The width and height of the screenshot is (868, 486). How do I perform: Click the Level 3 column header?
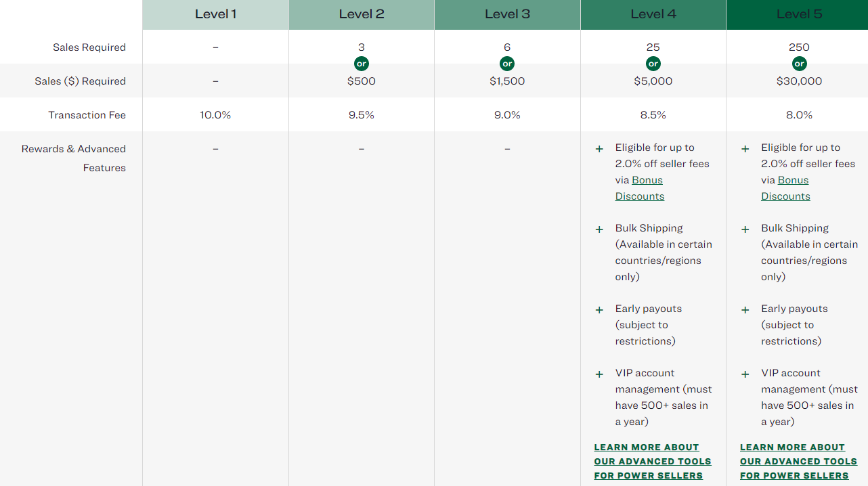(x=507, y=14)
